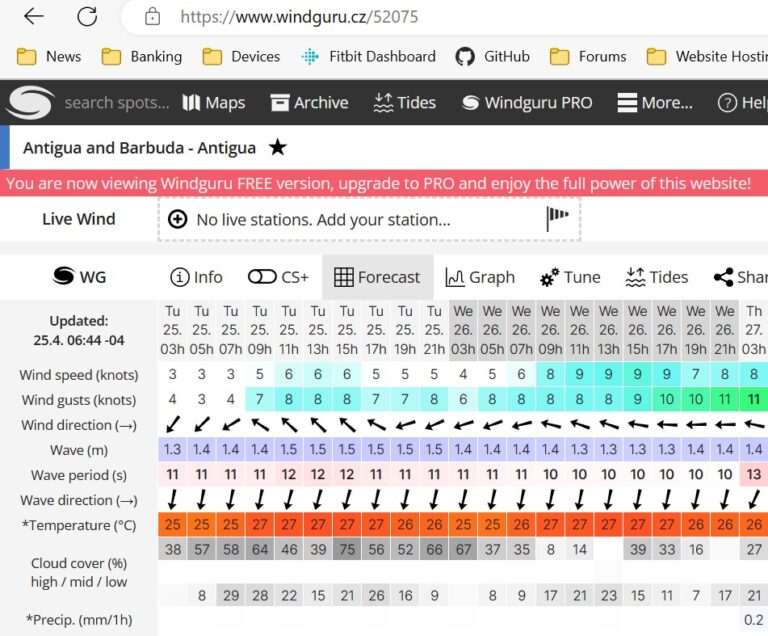This screenshot has height=636, width=768.
Task: Click No live stations. Add your station
Action: click(x=323, y=220)
